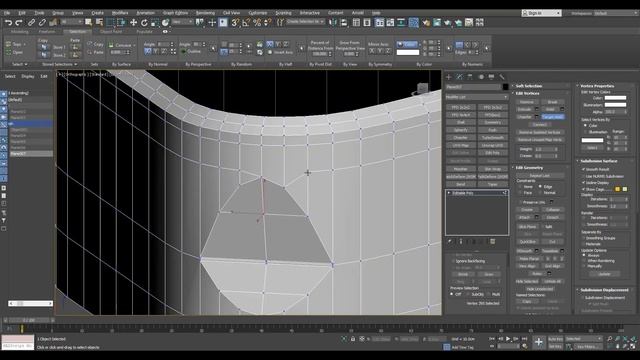Click the Mirror tool icon
Screen dimensions: 640x360
[333, 23]
